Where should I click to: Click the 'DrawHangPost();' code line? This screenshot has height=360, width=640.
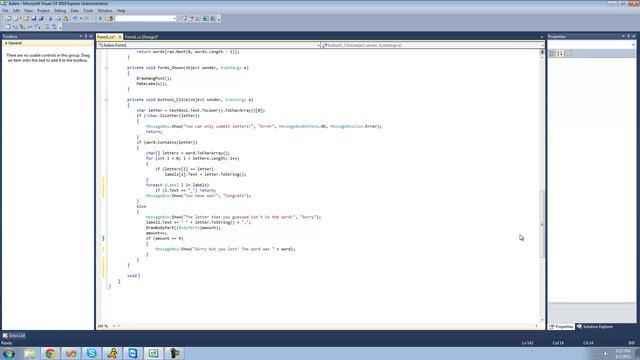coord(154,78)
